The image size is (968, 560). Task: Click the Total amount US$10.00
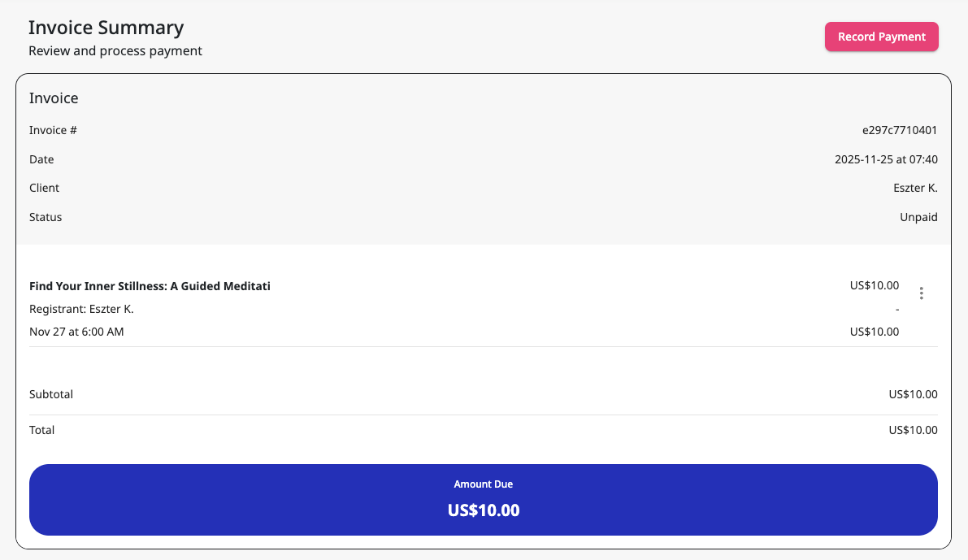pyautogui.click(x=911, y=430)
